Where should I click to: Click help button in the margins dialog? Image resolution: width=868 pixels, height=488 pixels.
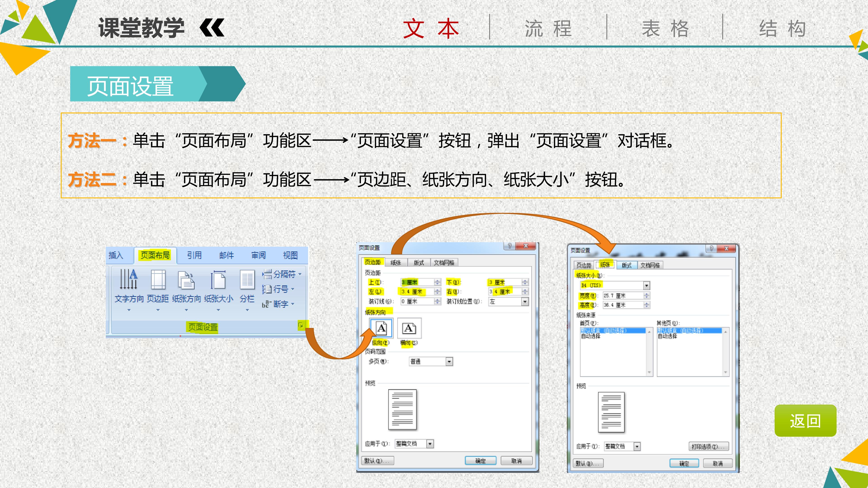pos(509,246)
